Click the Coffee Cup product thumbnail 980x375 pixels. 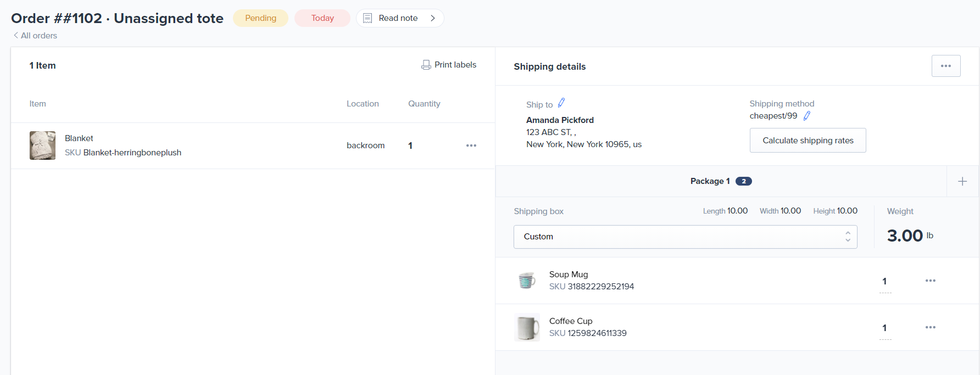(x=527, y=328)
